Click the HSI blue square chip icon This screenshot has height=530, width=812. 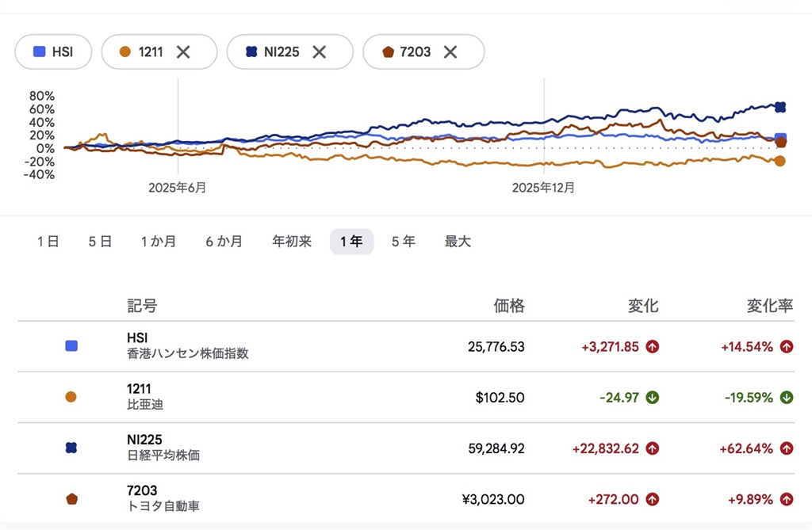click(40, 51)
